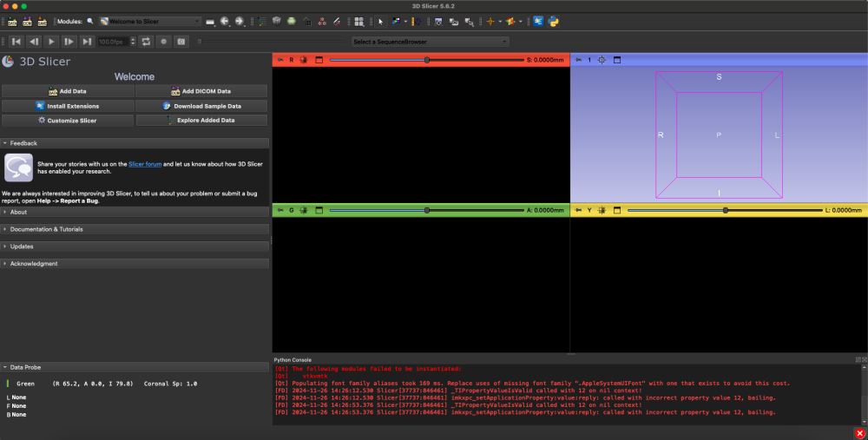Expand the Acknowledgment section
The height and width of the screenshot is (440, 868).
point(34,263)
